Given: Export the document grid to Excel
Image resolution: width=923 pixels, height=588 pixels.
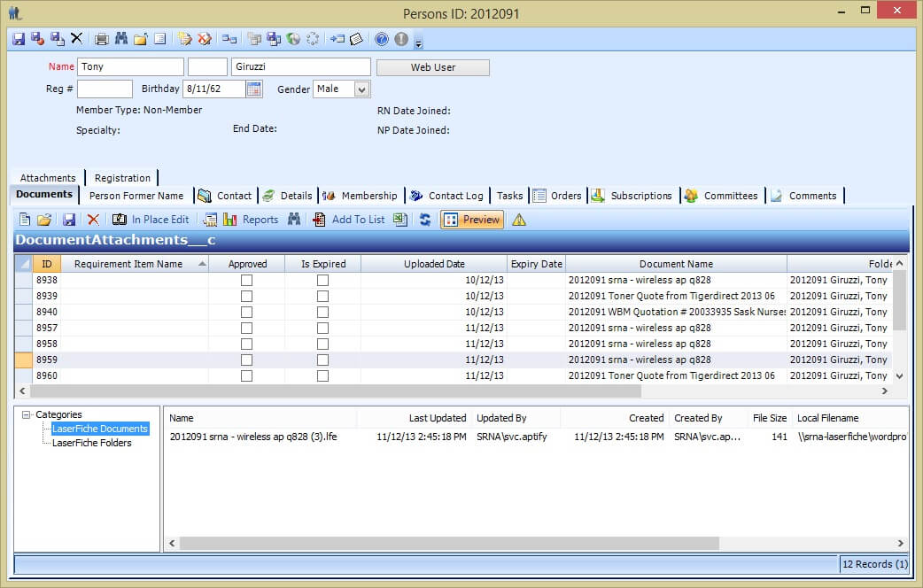Looking at the screenshot, I should tap(400, 220).
